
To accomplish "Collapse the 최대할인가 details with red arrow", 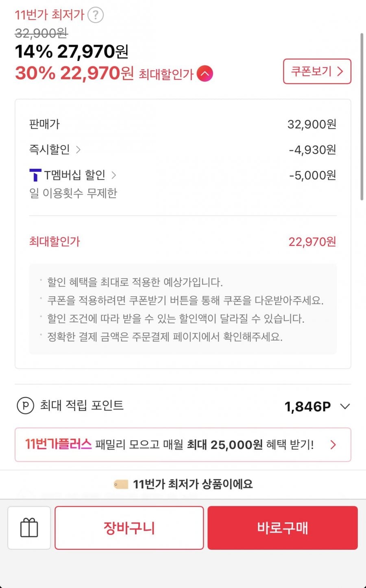I will point(205,74).
